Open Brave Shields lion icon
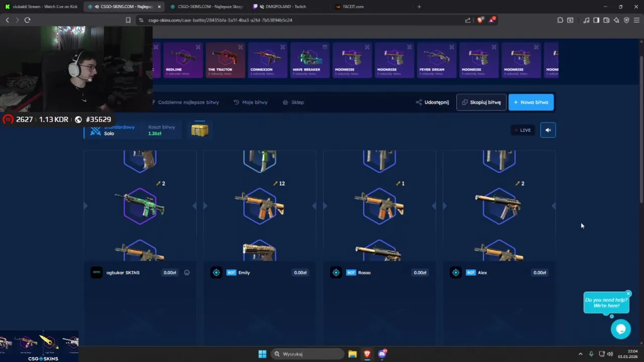Image resolution: width=644 pixels, height=362 pixels. [x=480, y=20]
